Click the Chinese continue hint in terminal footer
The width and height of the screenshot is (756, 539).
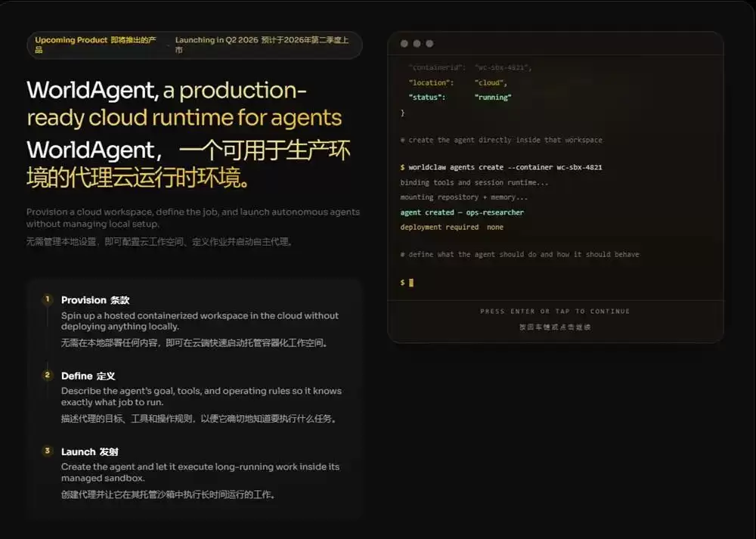click(x=555, y=327)
